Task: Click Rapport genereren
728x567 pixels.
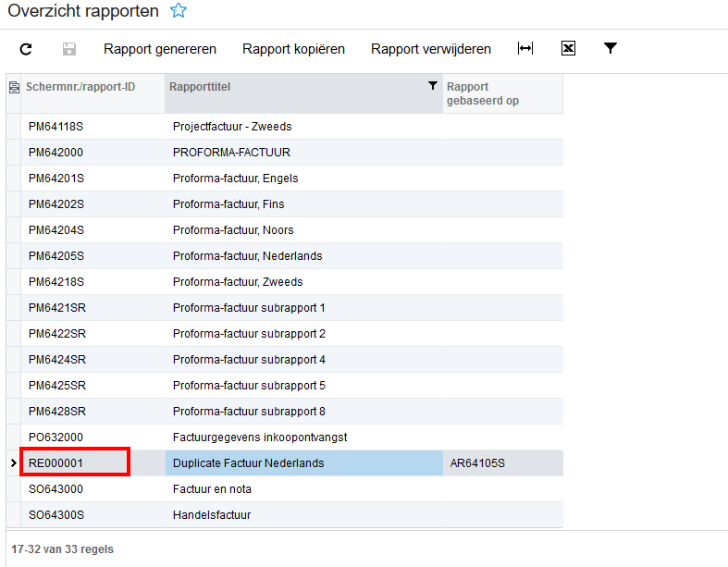Action: (x=160, y=49)
